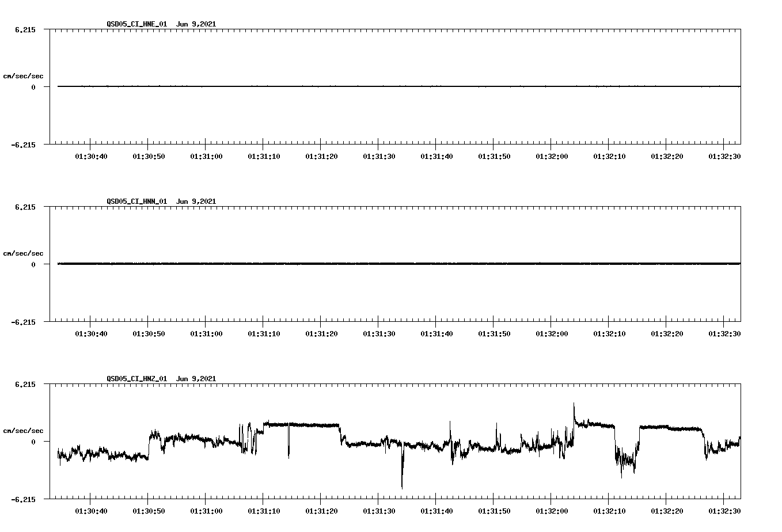Click the flat HNE trace line at 01:31:30
Viewport: 782px width, 532px height.
pyautogui.click(x=378, y=86)
